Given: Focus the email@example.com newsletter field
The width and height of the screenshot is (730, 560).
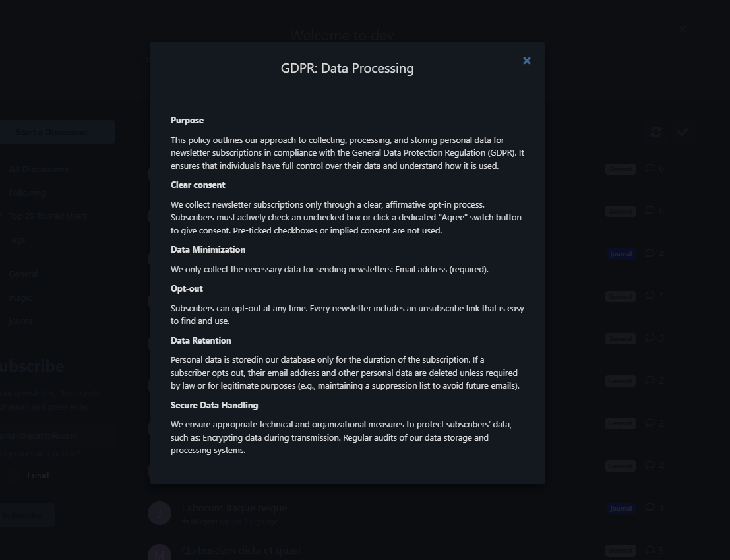Looking at the screenshot, I should tap(57, 436).
